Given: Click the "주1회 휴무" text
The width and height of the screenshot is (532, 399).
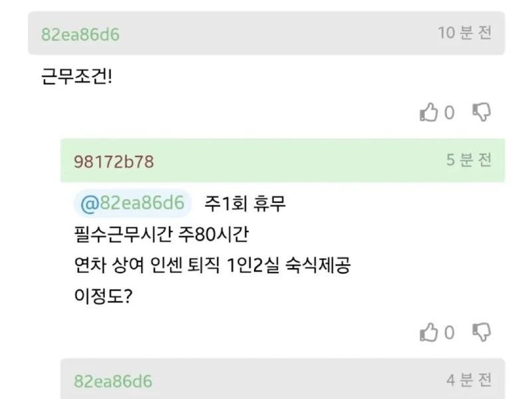Looking at the screenshot, I should 245,203.
